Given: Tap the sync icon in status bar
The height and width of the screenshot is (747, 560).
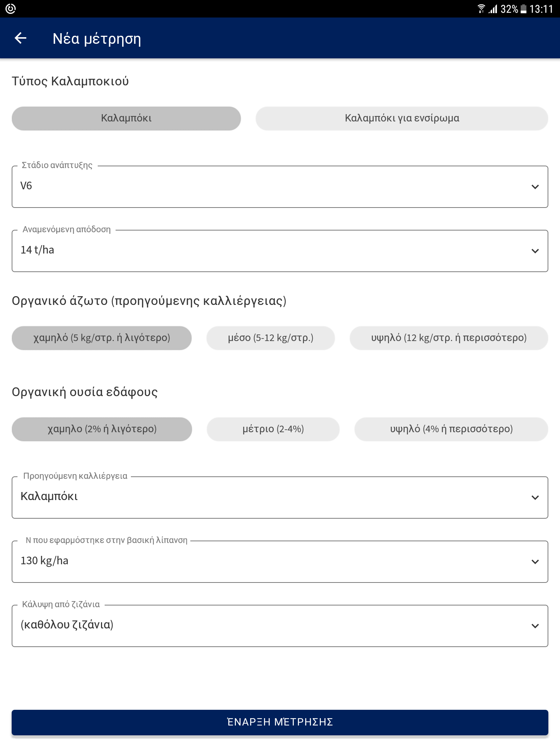Looking at the screenshot, I should (x=11, y=9).
